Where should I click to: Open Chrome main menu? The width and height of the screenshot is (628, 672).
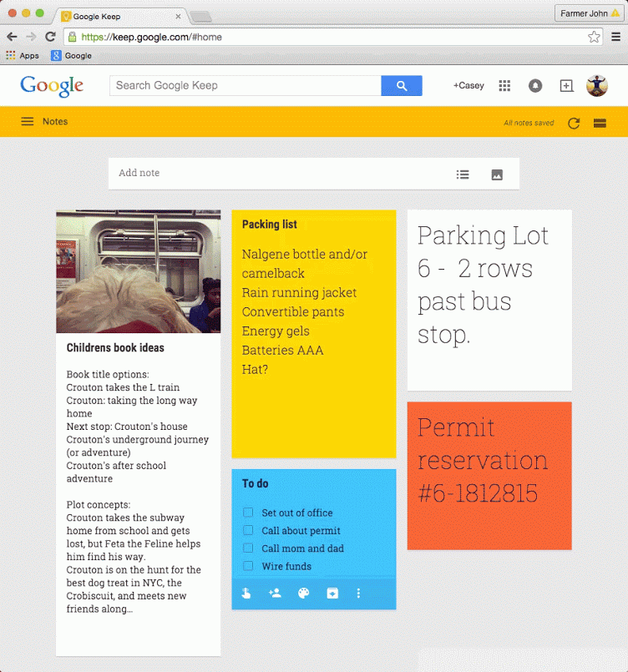pos(615,37)
